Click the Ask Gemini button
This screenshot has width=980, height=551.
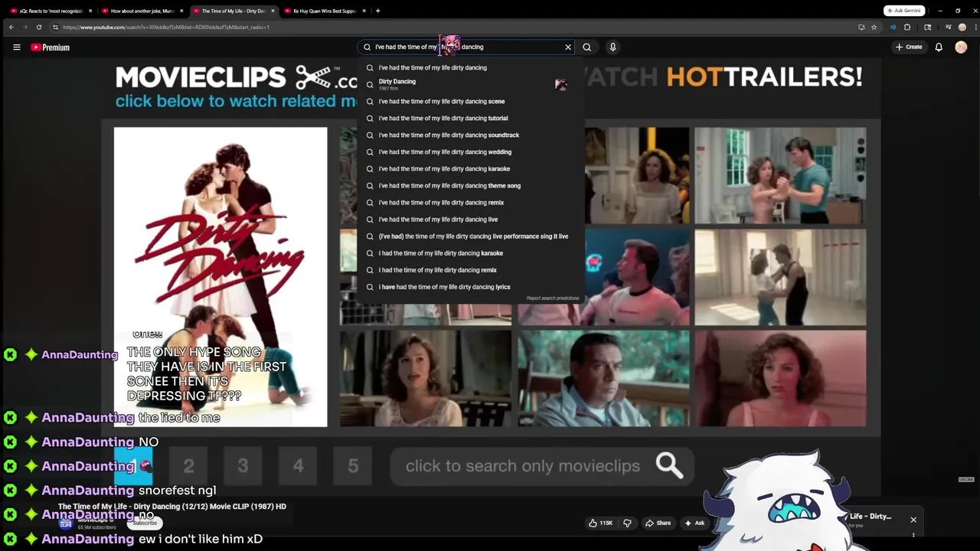coord(904,11)
